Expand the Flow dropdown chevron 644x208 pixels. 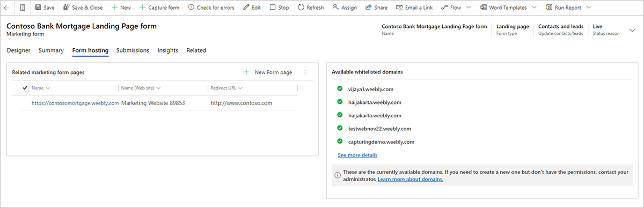point(469,8)
